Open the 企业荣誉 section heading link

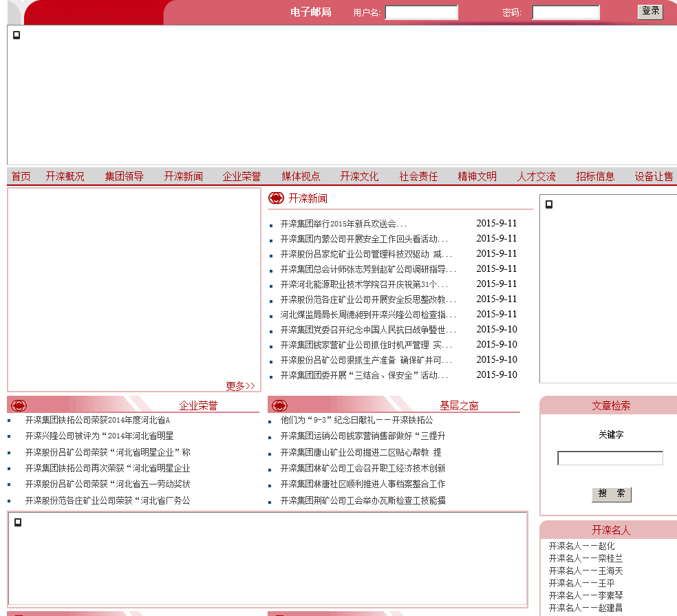198,405
